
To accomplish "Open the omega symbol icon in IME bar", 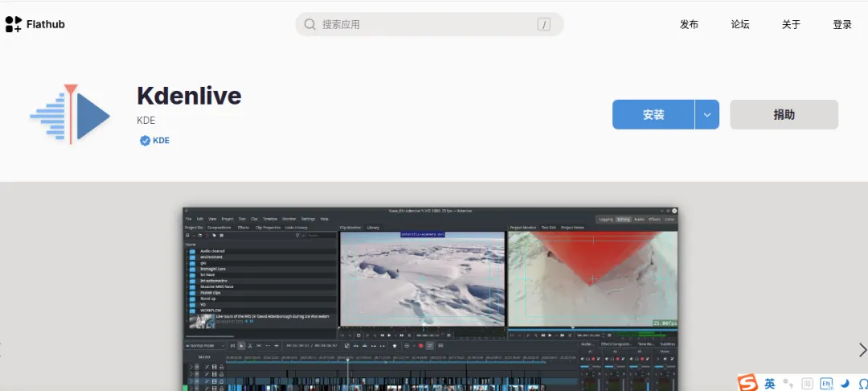I will tap(863, 383).
